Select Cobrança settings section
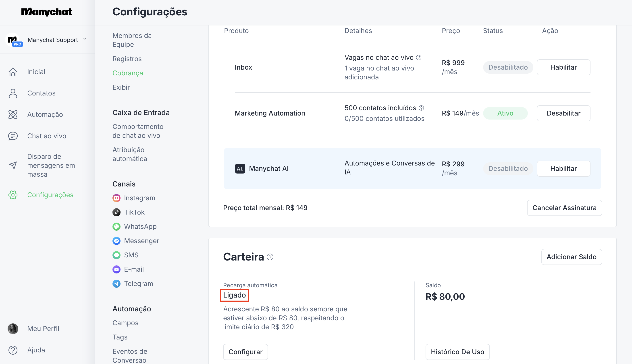The width and height of the screenshot is (632, 364). tap(128, 73)
